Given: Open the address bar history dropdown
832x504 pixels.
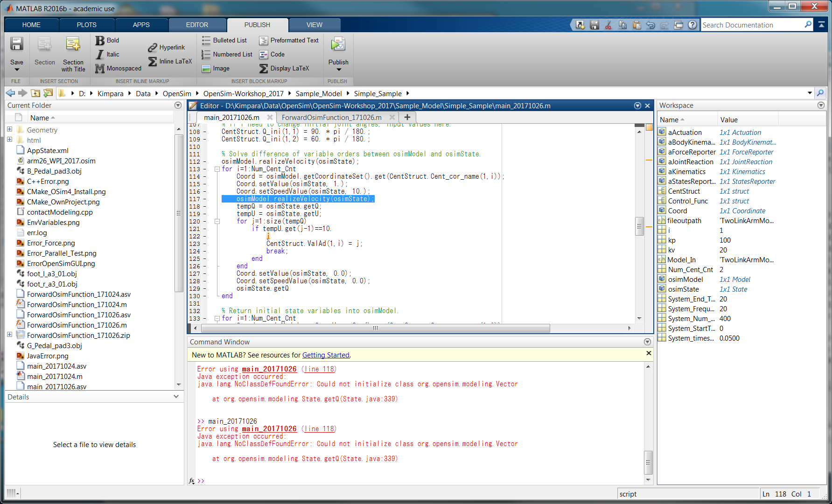Looking at the screenshot, I should pyautogui.click(x=810, y=93).
